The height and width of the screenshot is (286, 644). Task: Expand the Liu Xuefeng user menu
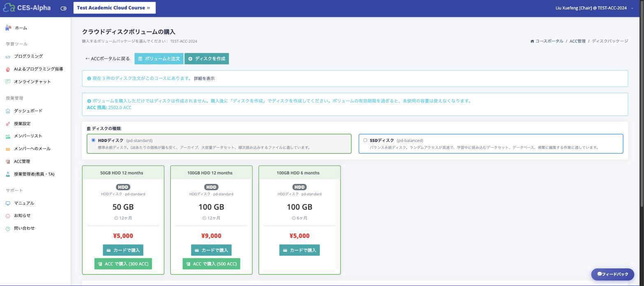(x=594, y=8)
